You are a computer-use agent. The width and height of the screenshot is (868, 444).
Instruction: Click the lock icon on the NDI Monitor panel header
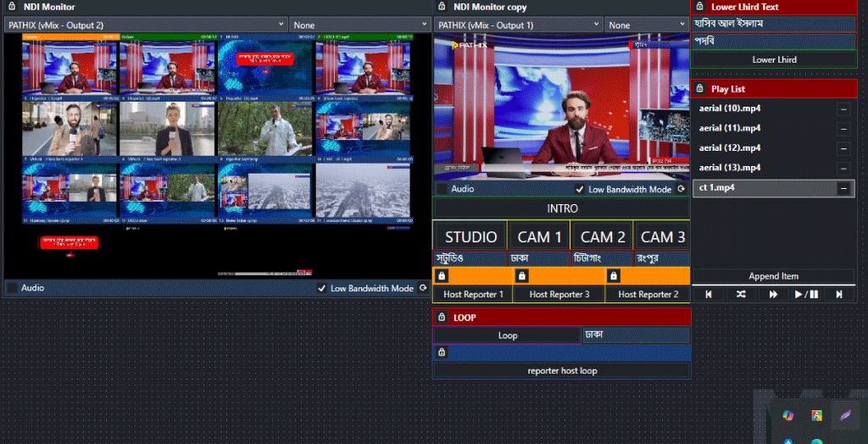tap(12, 7)
